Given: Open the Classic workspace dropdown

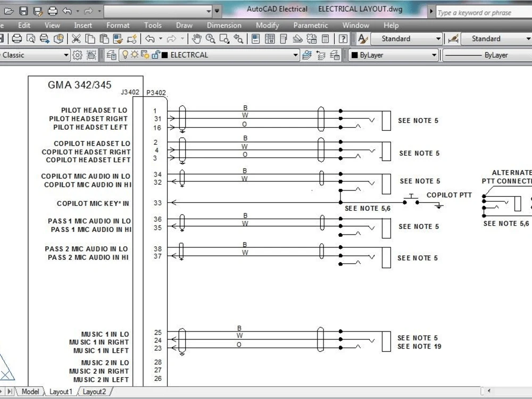Looking at the screenshot, I should (x=65, y=55).
